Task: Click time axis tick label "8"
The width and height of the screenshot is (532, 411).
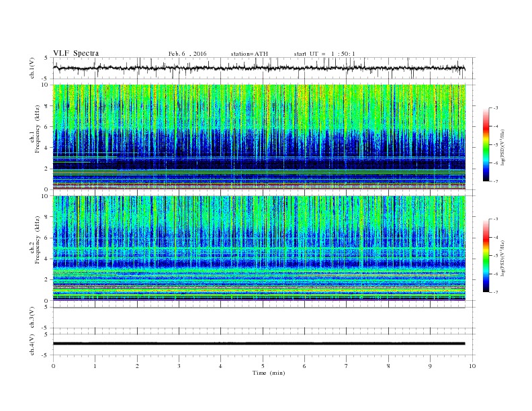Action: point(388,366)
